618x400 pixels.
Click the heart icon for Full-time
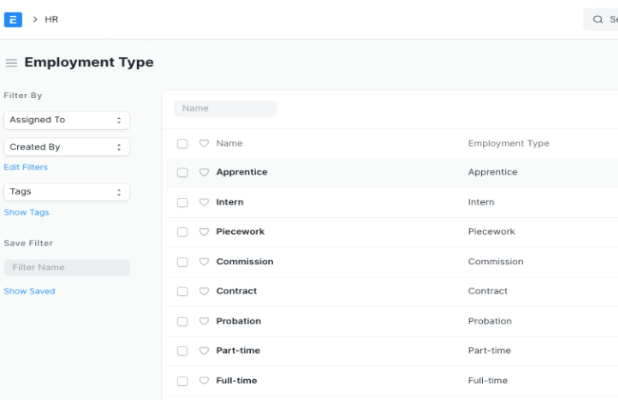(x=204, y=380)
